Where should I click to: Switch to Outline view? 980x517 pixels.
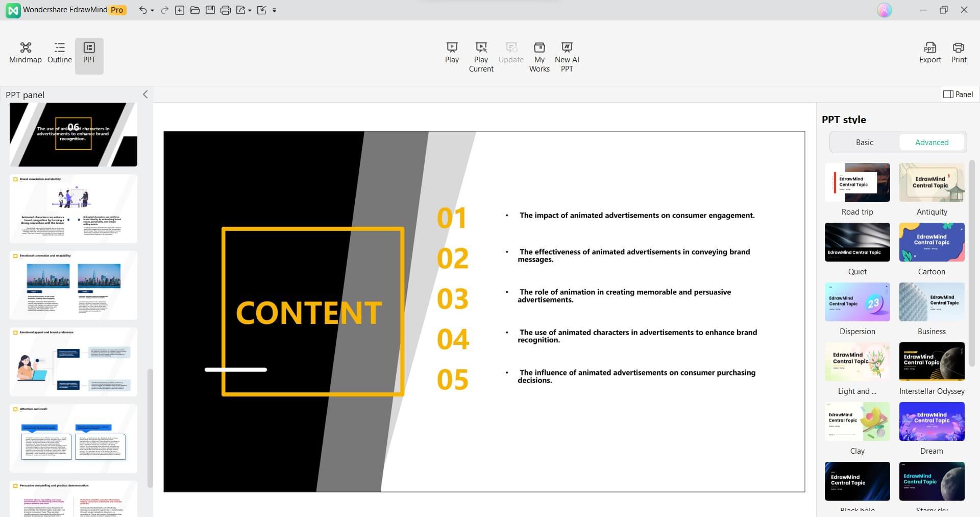click(x=60, y=54)
